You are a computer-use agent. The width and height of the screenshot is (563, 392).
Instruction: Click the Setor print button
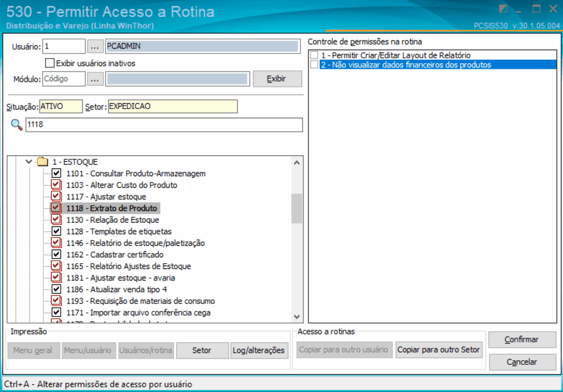pos(202,350)
